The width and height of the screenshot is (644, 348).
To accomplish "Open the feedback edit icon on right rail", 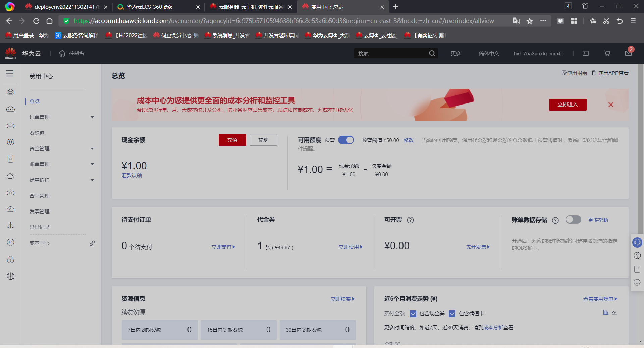I will pyautogui.click(x=637, y=269).
